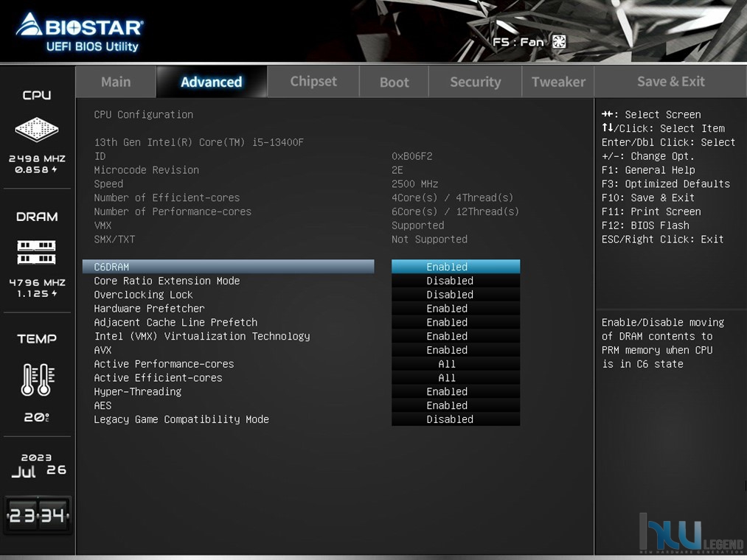Open the Hardware Prefetcher value option
Image resolution: width=747 pixels, height=560 pixels.
(456, 308)
